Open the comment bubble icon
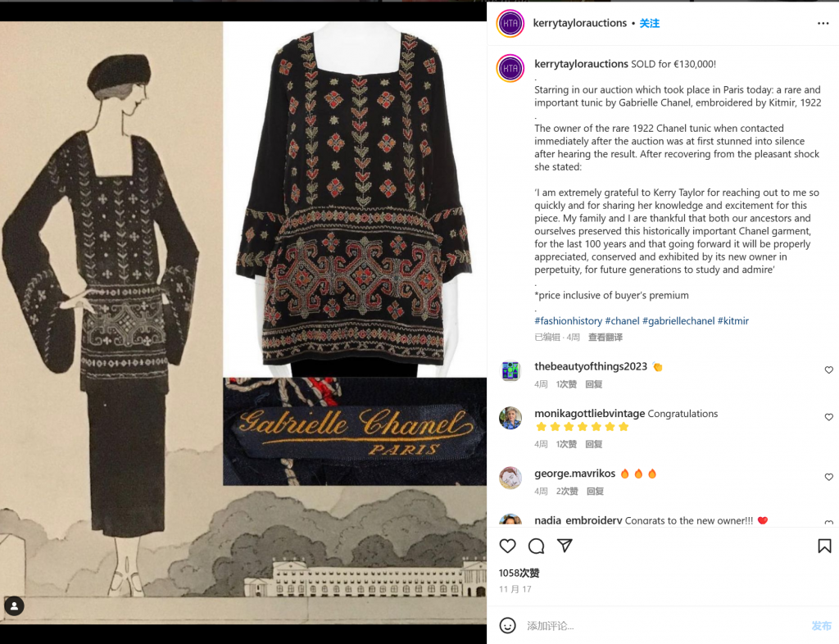 (536, 546)
